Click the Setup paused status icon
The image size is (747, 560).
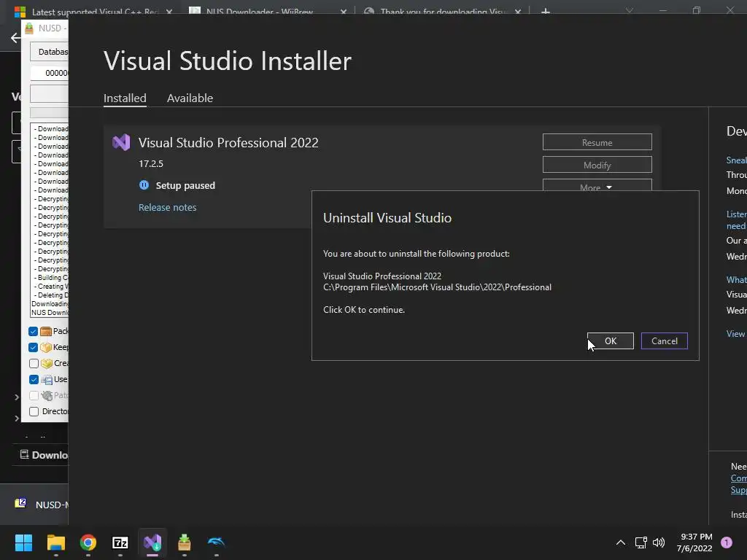144,185
